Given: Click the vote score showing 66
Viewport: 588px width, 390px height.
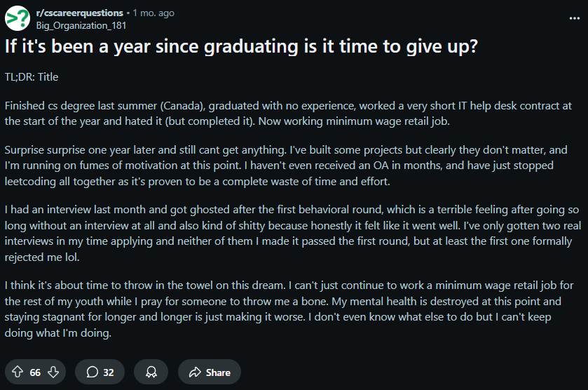Looking at the screenshot, I should [35, 372].
